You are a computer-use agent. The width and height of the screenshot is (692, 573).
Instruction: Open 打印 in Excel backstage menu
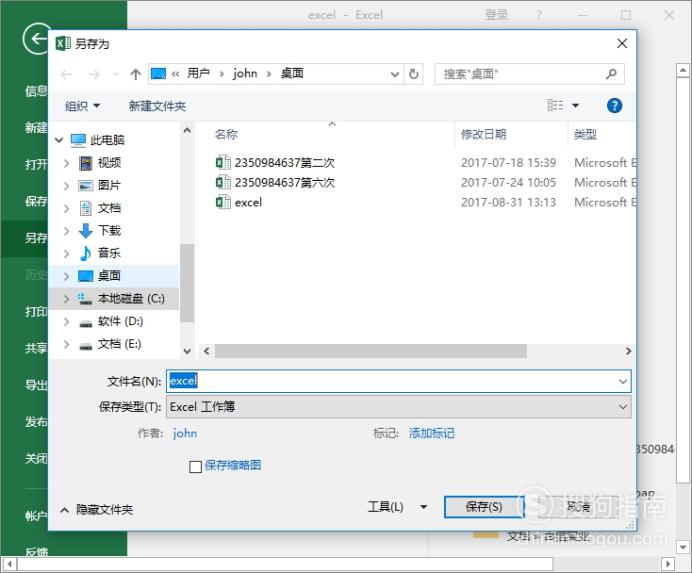coord(36,312)
